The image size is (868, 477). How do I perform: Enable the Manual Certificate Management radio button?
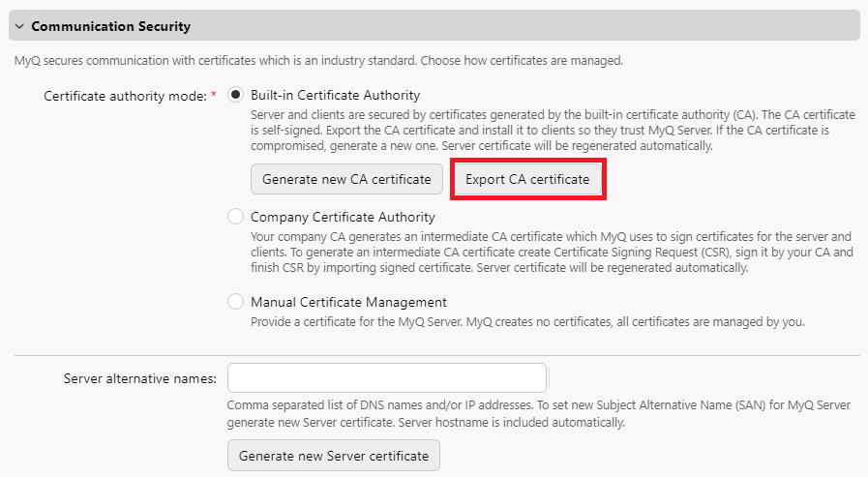point(235,302)
